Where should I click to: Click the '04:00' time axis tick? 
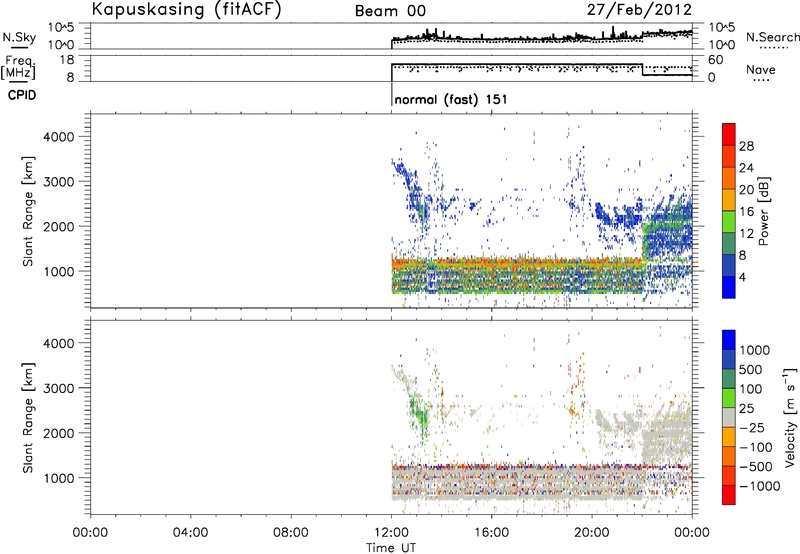click(x=191, y=533)
